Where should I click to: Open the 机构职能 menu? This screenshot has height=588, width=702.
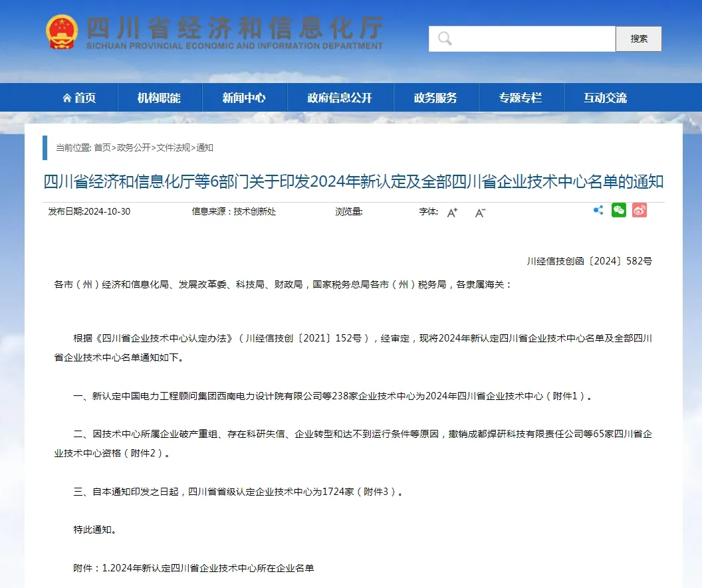159,98
